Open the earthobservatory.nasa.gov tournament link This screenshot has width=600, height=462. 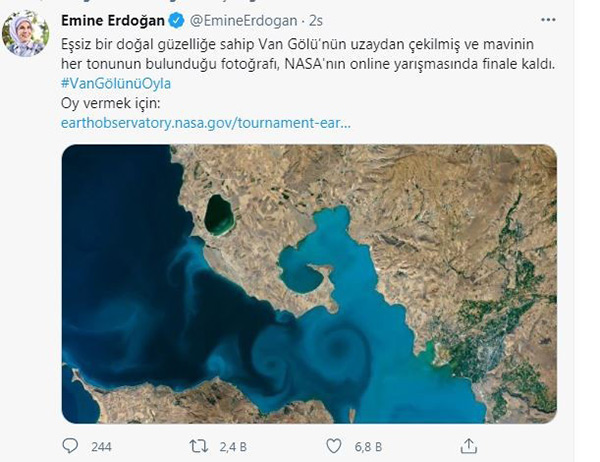tap(205, 122)
